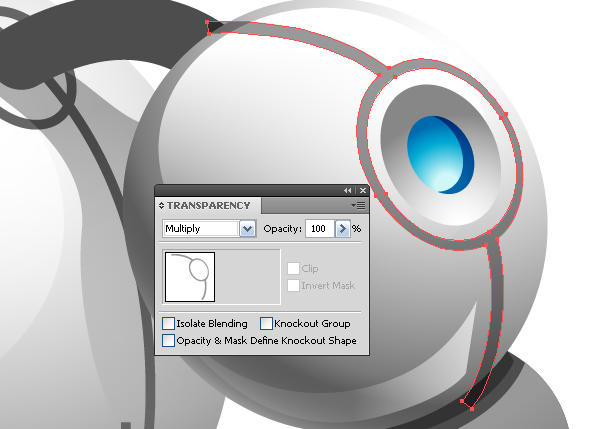Cycle panel display via Transparency tab arrows
Image resolution: width=600 pixels, height=429 pixels.
coord(161,206)
